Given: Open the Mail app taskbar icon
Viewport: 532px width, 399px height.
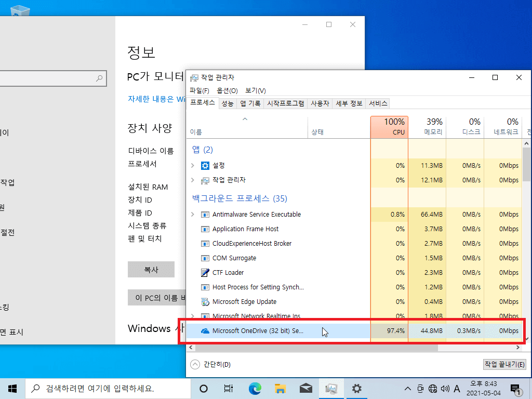Looking at the screenshot, I should click(x=305, y=389).
